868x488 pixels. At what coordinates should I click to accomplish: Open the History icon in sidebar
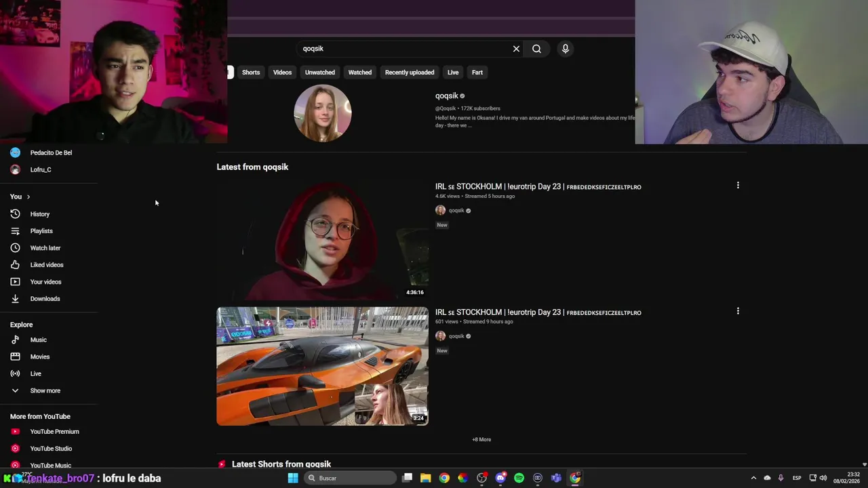[x=15, y=214]
